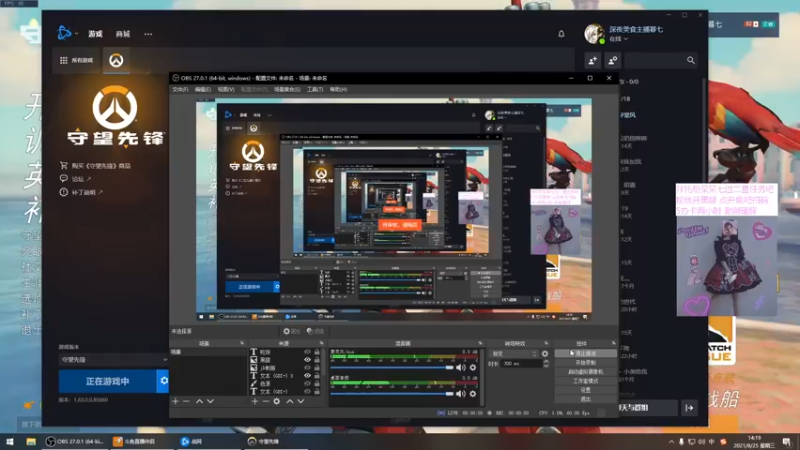Viewport: 800px width, 450px height.
Task: Open the OBS 帮助(H) menu
Action: (x=338, y=89)
